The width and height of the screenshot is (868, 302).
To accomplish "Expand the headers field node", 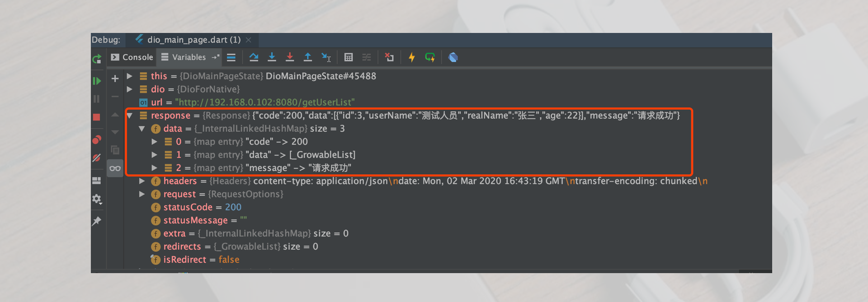I will [142, 181].
